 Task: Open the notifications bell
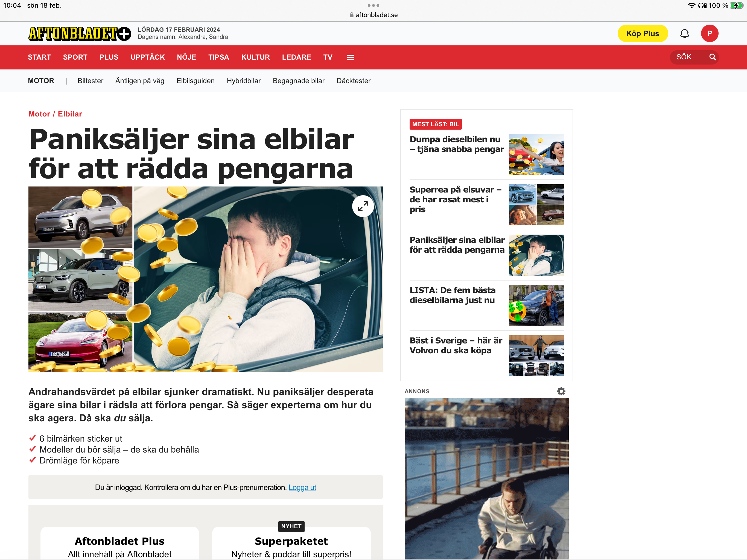(x=684, y=33)
